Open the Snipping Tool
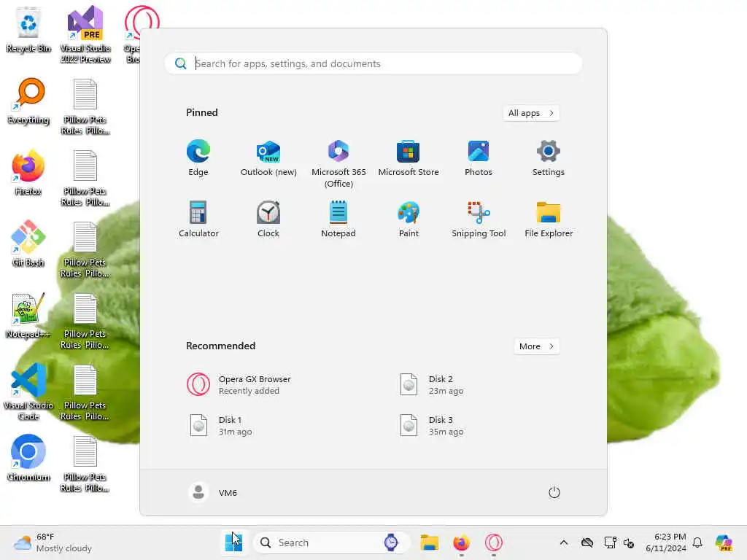 point(479,219)
